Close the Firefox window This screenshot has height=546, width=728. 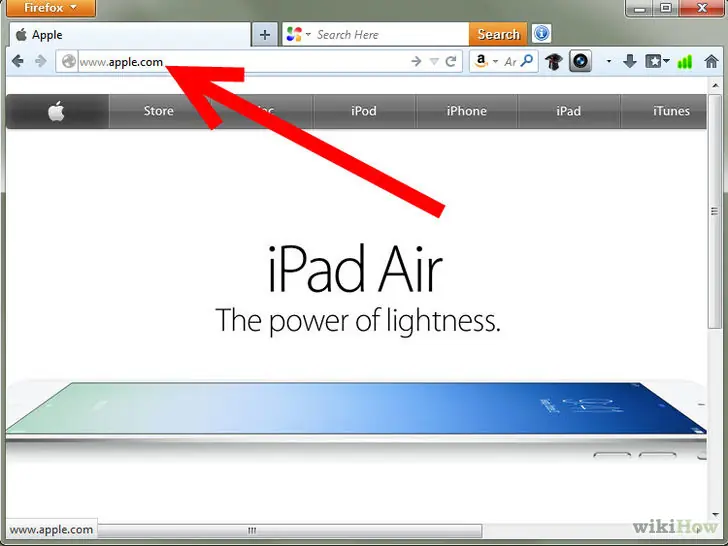[702, 8]
